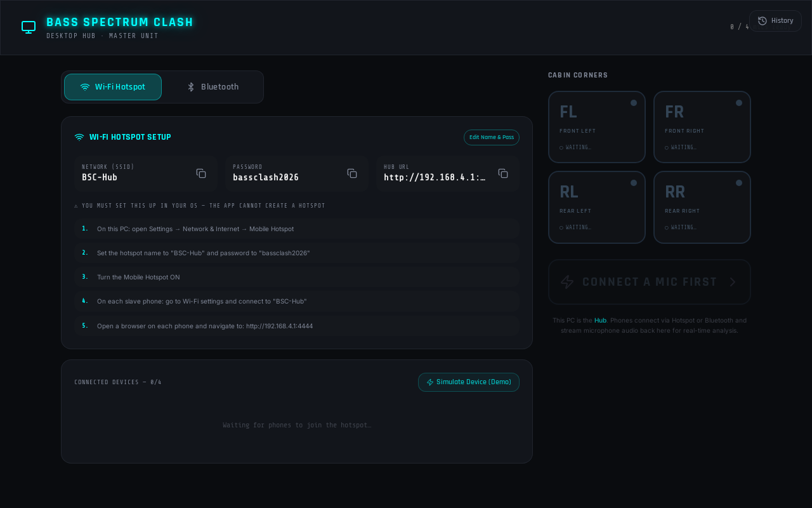The image size is (812, 508).
Task: Click Simulate Device (Demo) button
Action: pos(469,382)
